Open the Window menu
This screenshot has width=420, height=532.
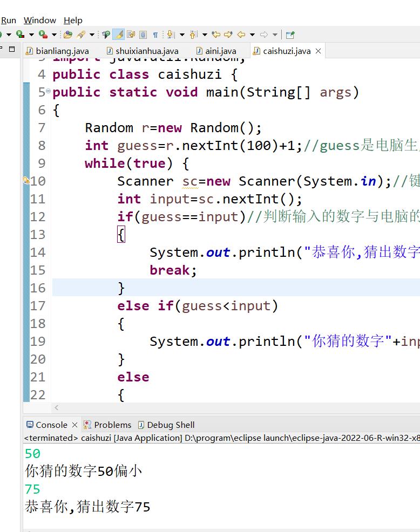point(40,21)
